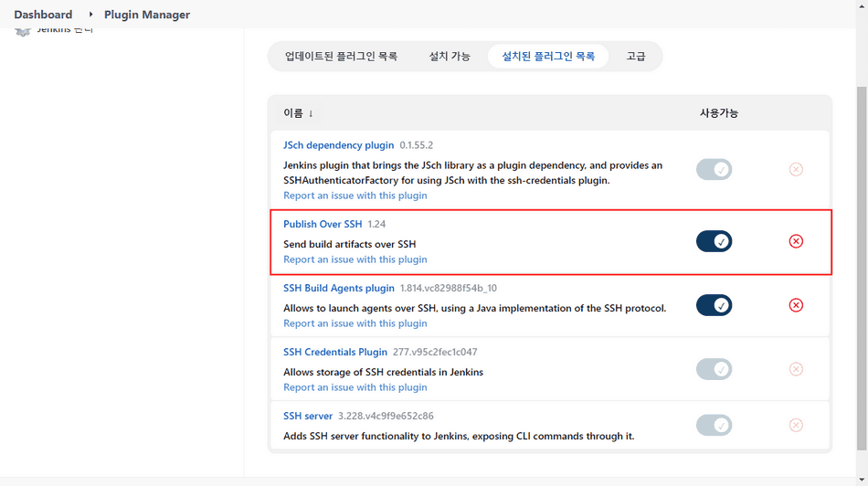Open the SSH Credentials Plugin link

pyautogui.click(x=335, y=352)
